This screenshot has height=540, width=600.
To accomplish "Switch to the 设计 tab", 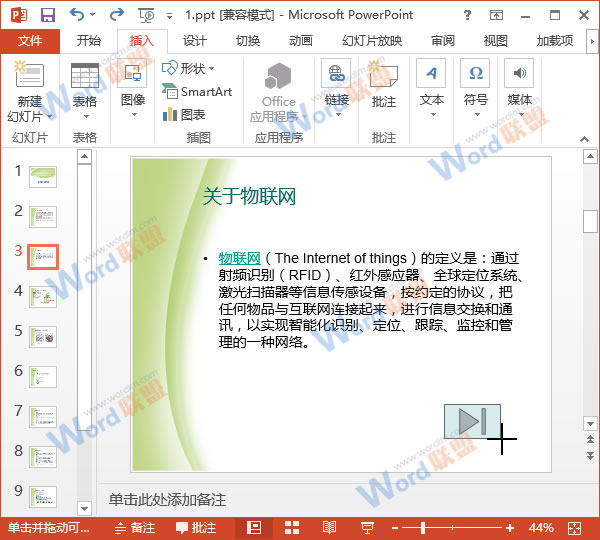I will click(x=195, y=41).
